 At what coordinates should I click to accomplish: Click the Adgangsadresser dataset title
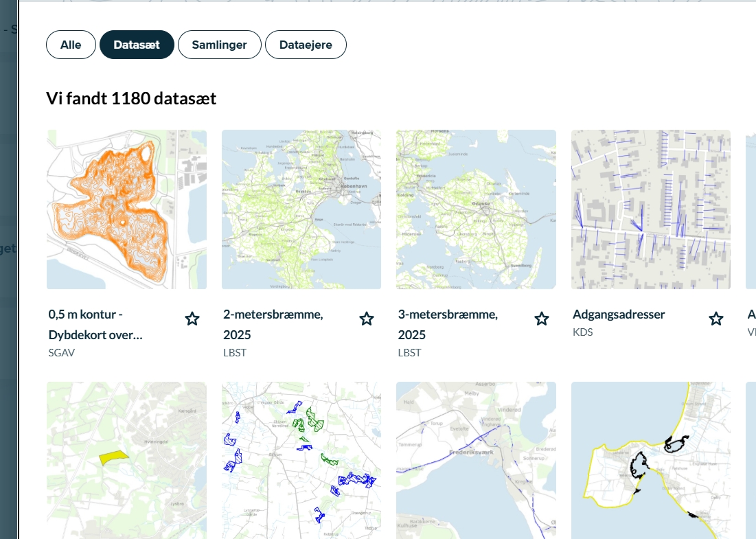click(x=619, y=314)
